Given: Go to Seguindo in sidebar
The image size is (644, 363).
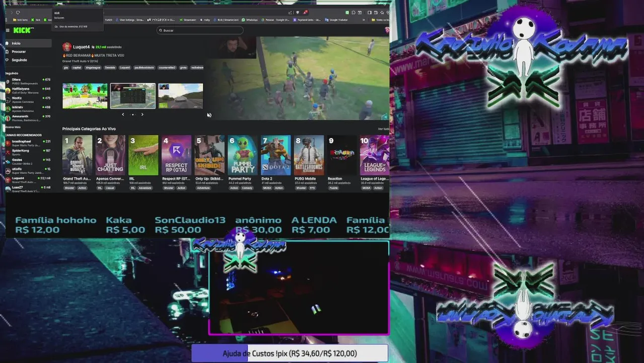Looking at the screenshot, I should pyautogui.click(x=28, y=60).
